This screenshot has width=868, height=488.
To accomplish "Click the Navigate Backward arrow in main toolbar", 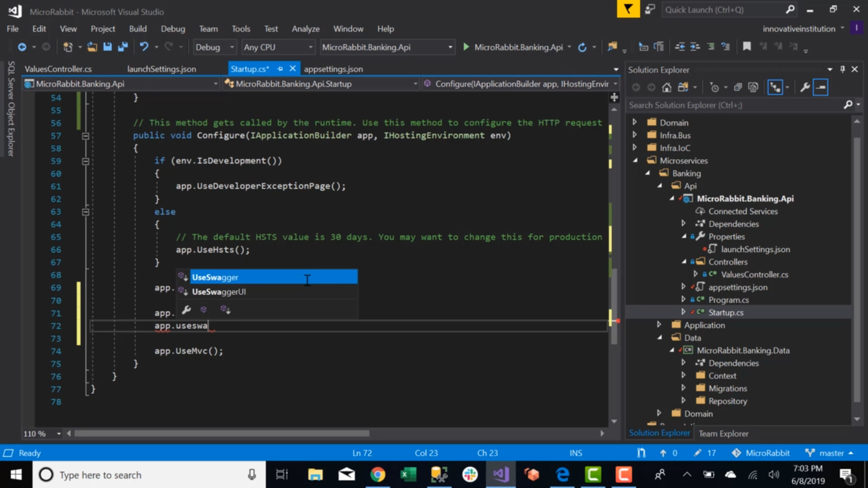I will pyautogui.click(x=22, y=47).
